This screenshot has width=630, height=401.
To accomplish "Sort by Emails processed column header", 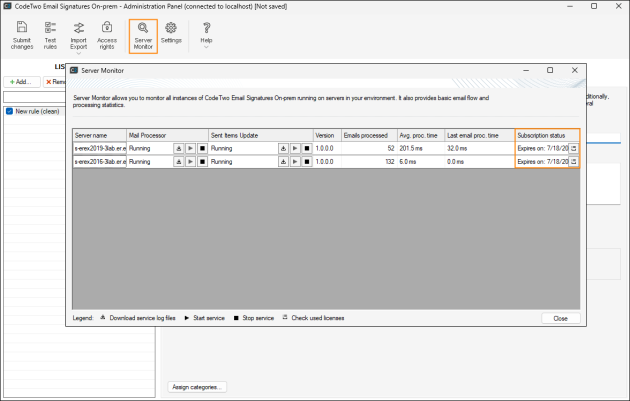I will [369, 135].
